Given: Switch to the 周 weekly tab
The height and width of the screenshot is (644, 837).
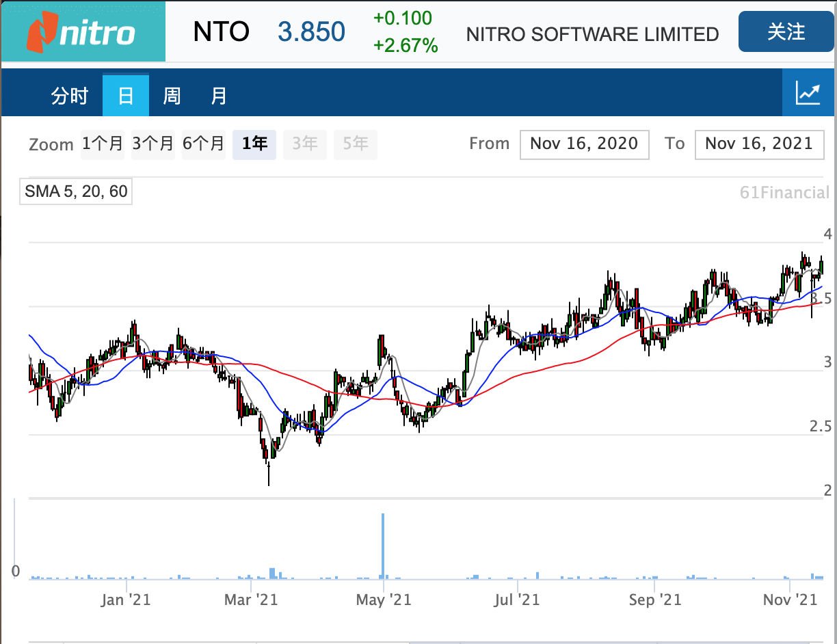Looking at the screenshot, I should point(172,96).
